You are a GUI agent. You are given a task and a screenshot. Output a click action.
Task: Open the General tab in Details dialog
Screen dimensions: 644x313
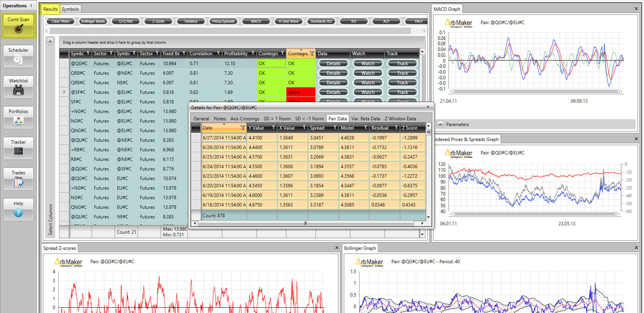pos(201,119)
